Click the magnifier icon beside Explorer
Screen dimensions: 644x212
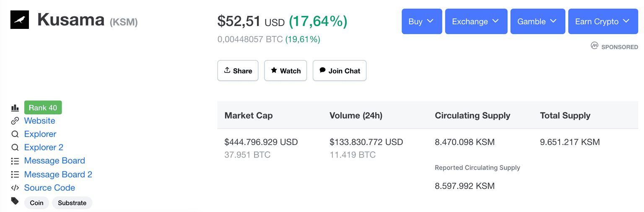15,134
